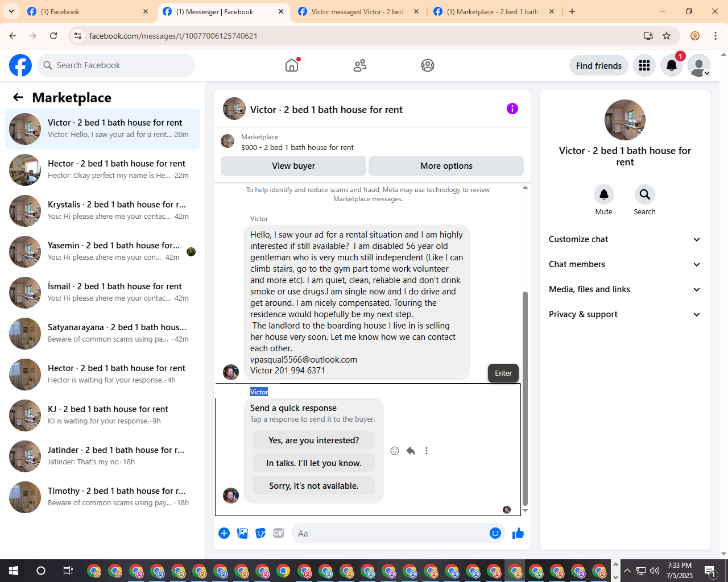Expand Media, files and links section

point(625,289)
